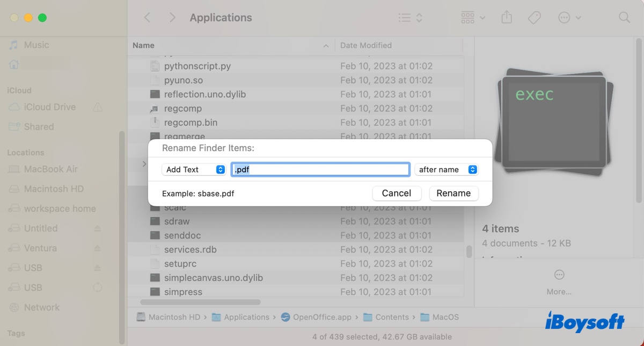Open the Tags icon in the toolbar

click(x=535, y=17)
